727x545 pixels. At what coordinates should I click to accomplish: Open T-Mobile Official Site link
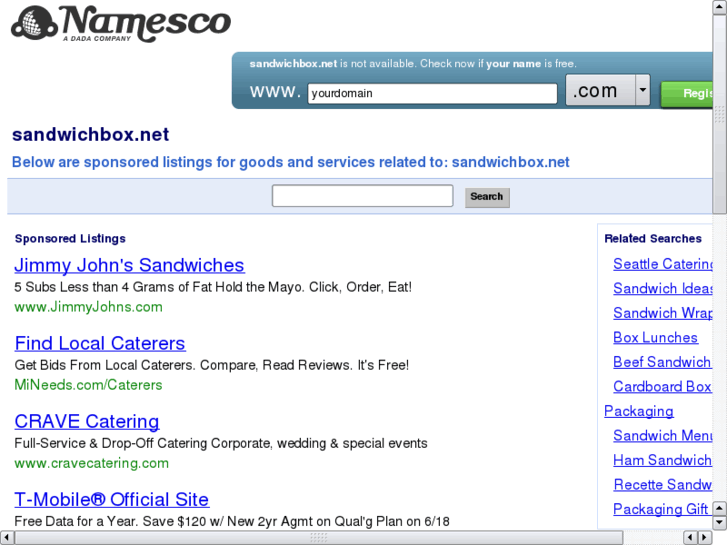112,500
